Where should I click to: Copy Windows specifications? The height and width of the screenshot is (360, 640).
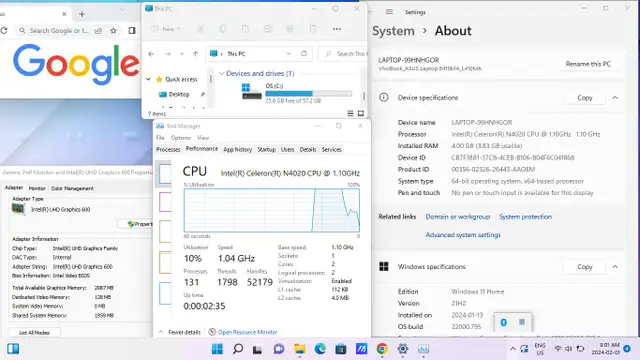coord(584,267)
